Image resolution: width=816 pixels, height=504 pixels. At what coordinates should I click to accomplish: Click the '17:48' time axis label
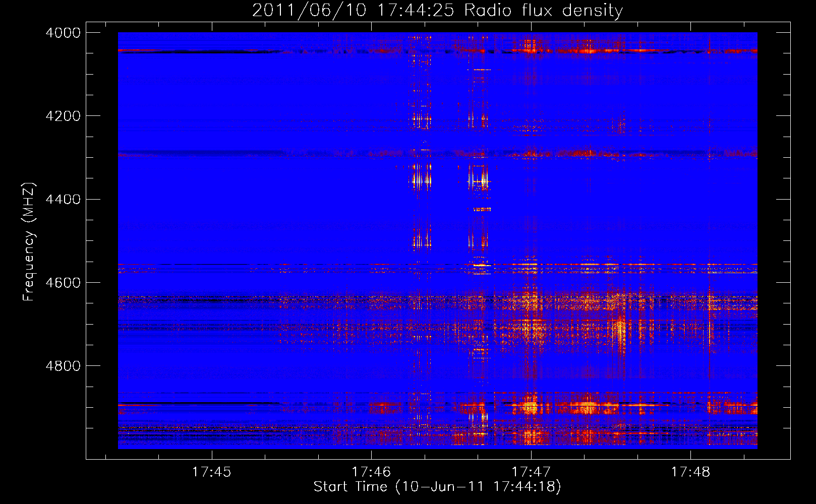pos(690,472)
